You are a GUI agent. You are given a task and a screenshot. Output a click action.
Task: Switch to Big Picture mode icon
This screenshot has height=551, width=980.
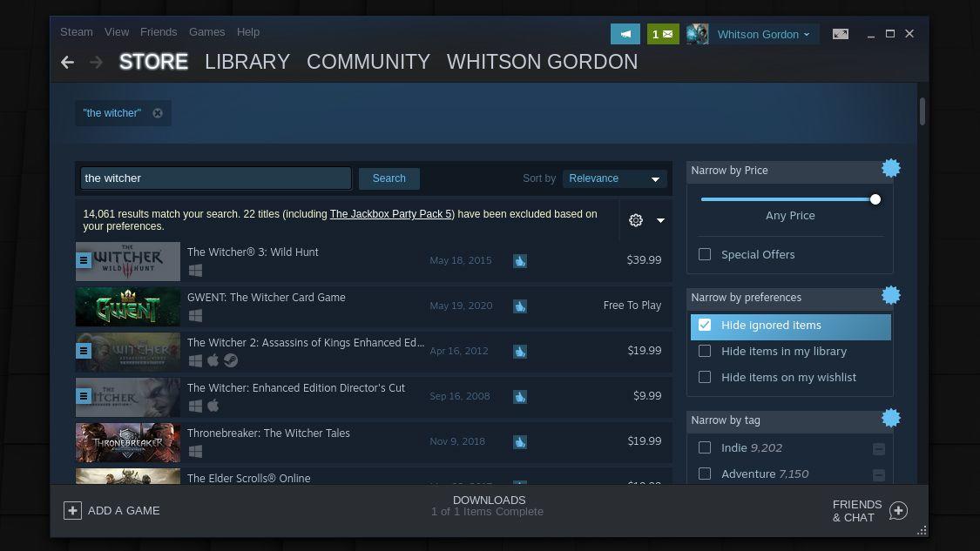pyautogui.click(x=841, y=34)
